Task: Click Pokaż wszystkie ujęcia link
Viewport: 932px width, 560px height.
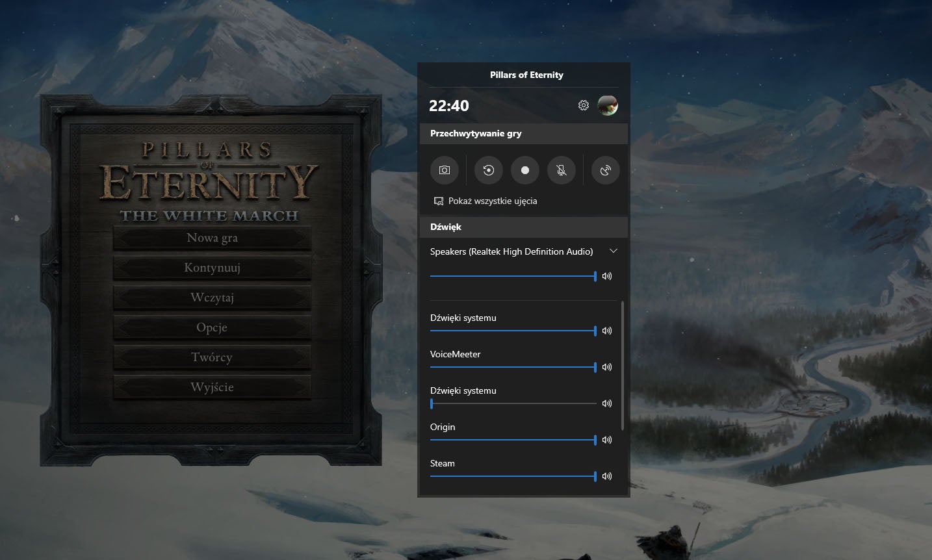Action: (x=493, y=201)
